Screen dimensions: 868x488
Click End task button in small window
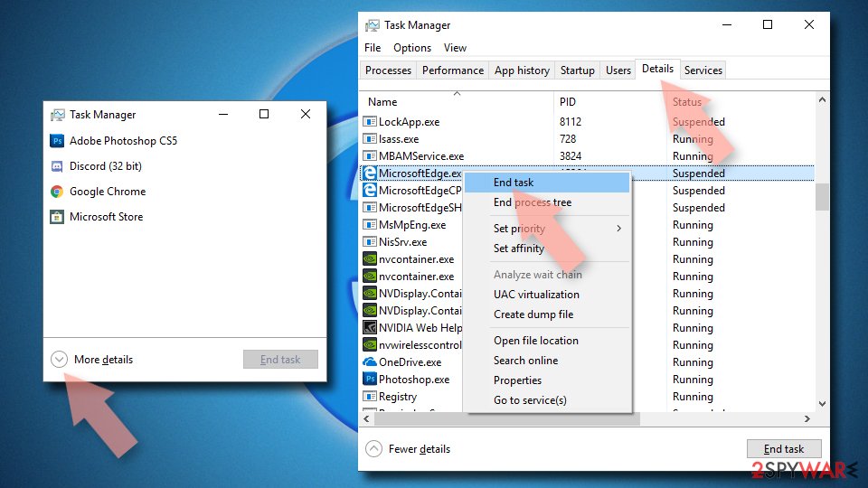coord(280,359)
